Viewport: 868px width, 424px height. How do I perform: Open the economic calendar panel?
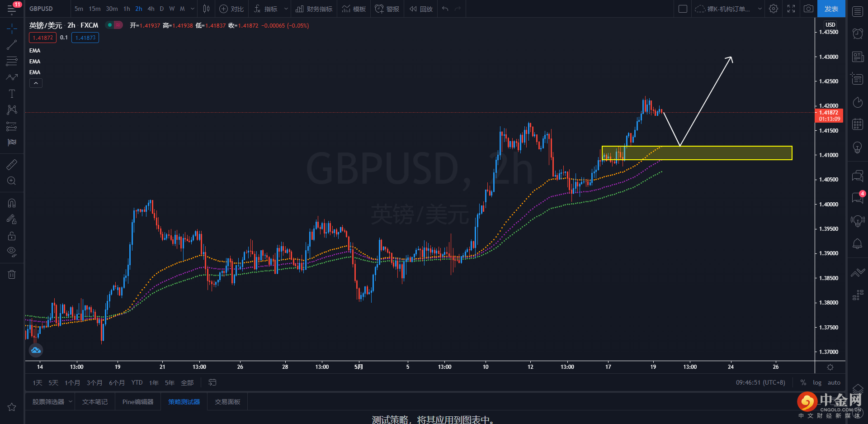pos(858,124)
